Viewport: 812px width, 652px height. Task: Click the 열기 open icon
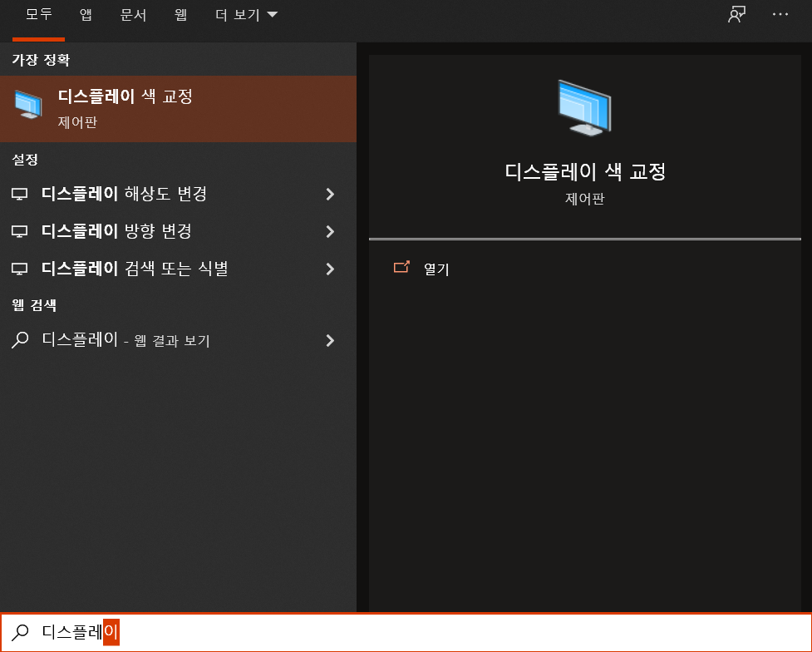click(401, 267)
